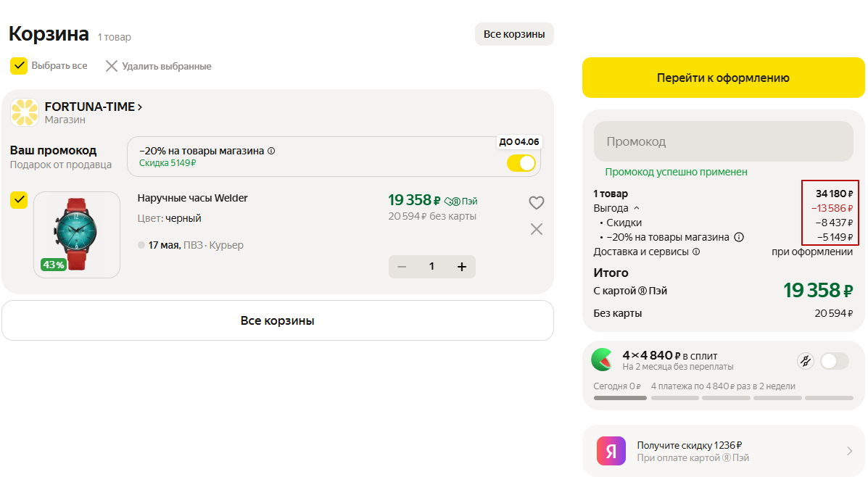Remove Welder watch with the X icon
This screenshot has height=477, width=868.
click(x=536, y=229)
